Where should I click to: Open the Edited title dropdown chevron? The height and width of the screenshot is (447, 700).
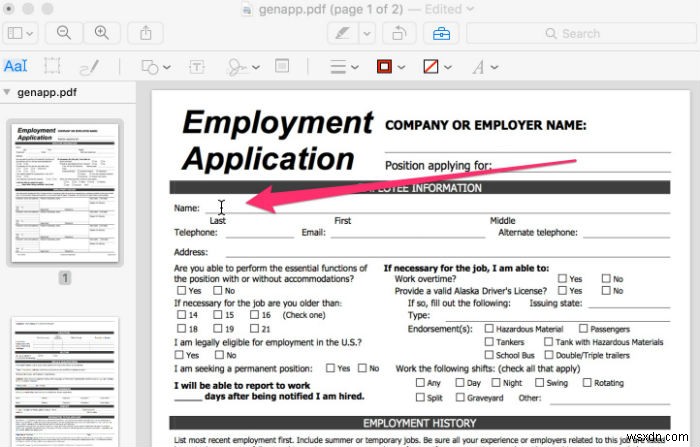(x=470, y=9)
